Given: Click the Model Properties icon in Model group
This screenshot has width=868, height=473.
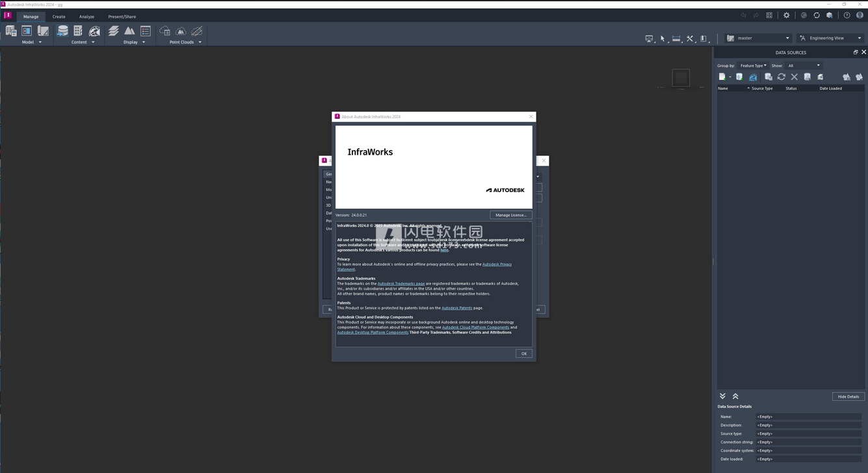Looking at the screenshot, I should (27, 31).
